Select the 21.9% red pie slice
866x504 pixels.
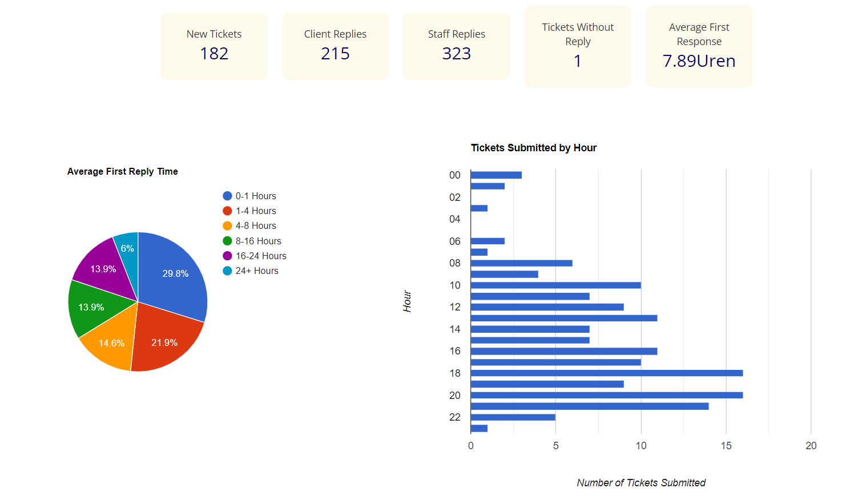tap(164, 342)
